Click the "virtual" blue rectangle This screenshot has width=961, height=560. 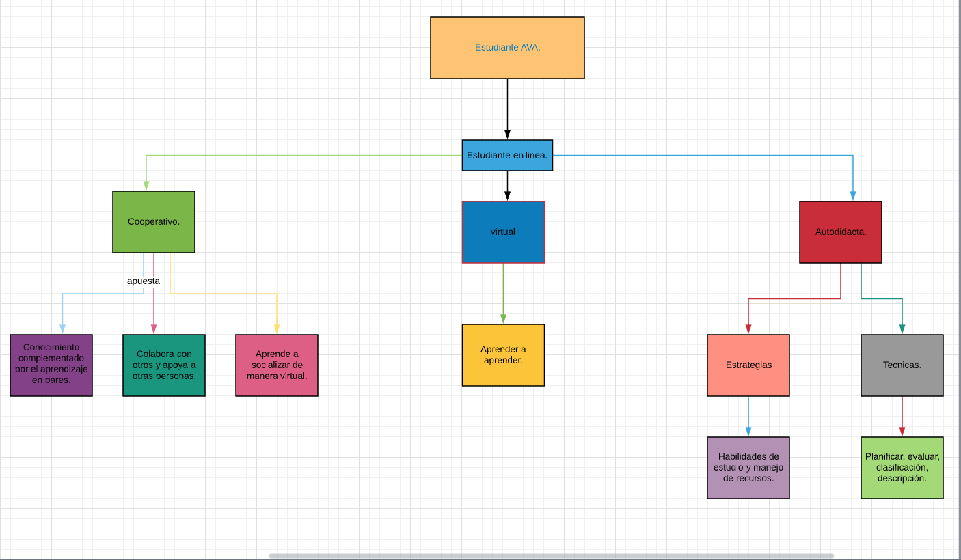tap(503, 232)
